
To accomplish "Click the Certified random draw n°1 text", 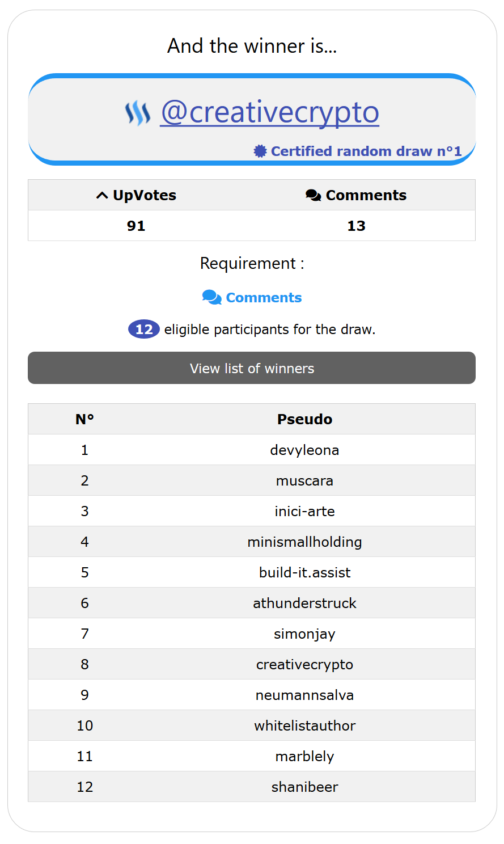I will point(366,151).
